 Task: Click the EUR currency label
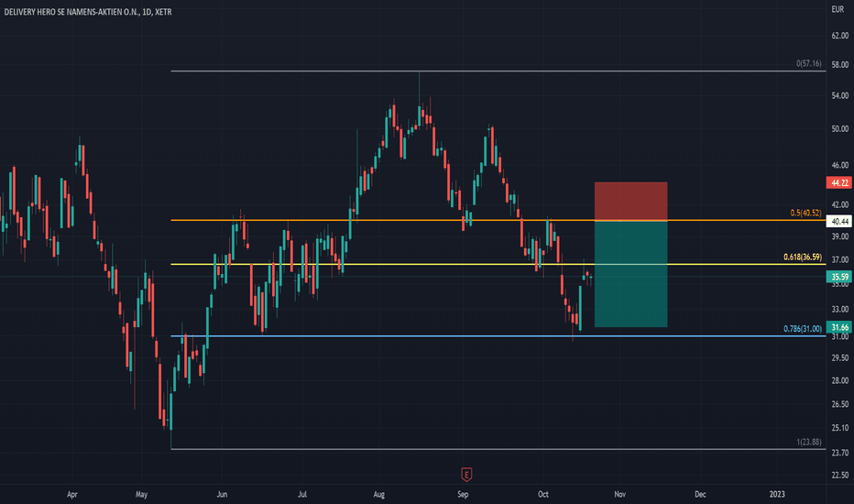point(838,9)
